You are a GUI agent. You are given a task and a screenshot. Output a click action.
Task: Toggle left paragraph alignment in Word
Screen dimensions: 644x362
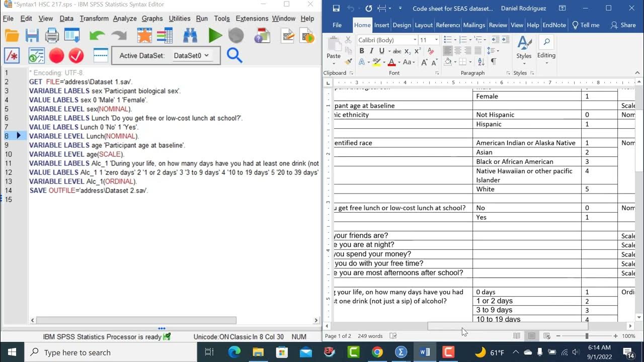(448, 51)
